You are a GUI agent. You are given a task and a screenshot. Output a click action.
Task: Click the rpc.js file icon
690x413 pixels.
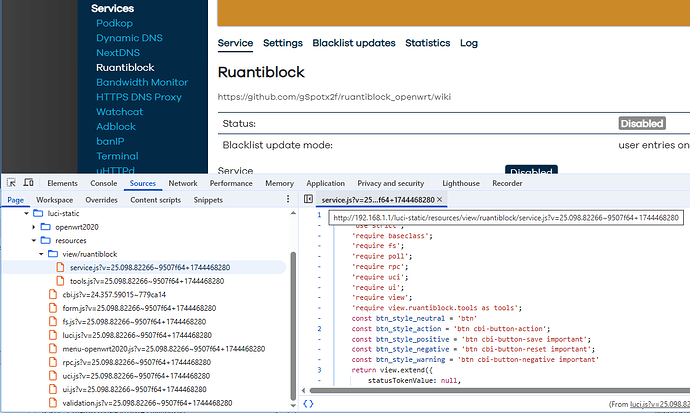(x=53, y=362)
